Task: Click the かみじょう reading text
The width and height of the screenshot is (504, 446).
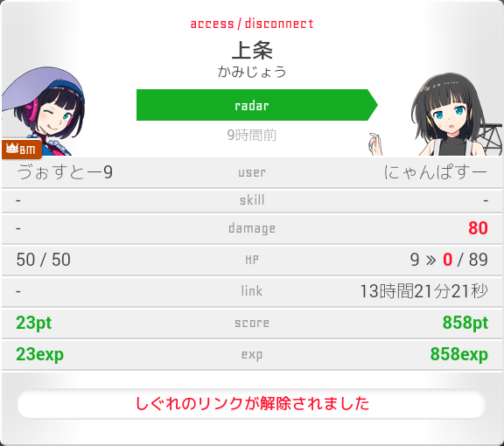Action: pyautogui.click(x=252, y=72)
